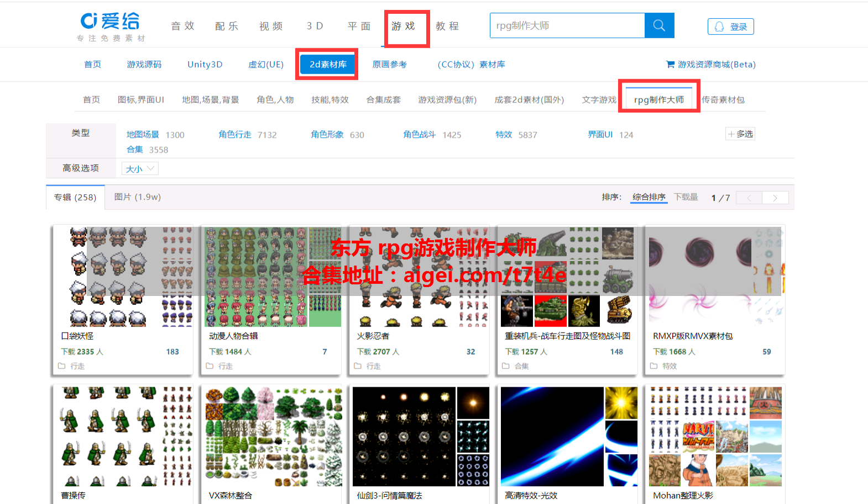Image resolution: width=868 pixels, height=504 pixels.
Task: Open (CC协议) 素材库 link
Action: [471, 64]
